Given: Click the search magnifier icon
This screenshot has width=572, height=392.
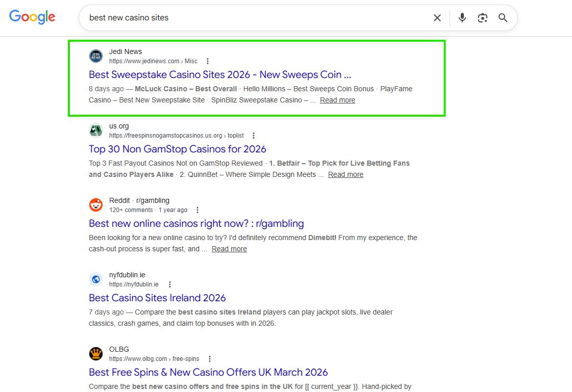Looking at the screenshot, I should [x=503, y=17].
